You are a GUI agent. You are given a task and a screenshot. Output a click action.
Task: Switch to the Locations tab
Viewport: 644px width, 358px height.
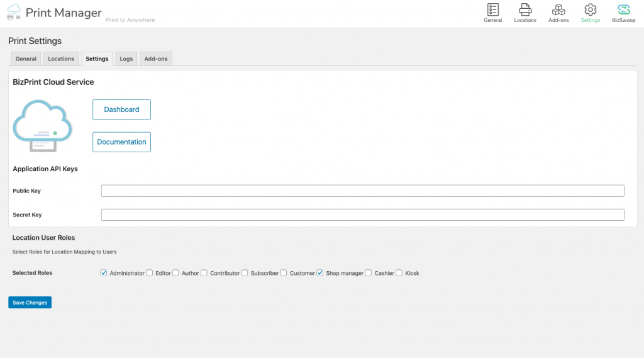61,59
